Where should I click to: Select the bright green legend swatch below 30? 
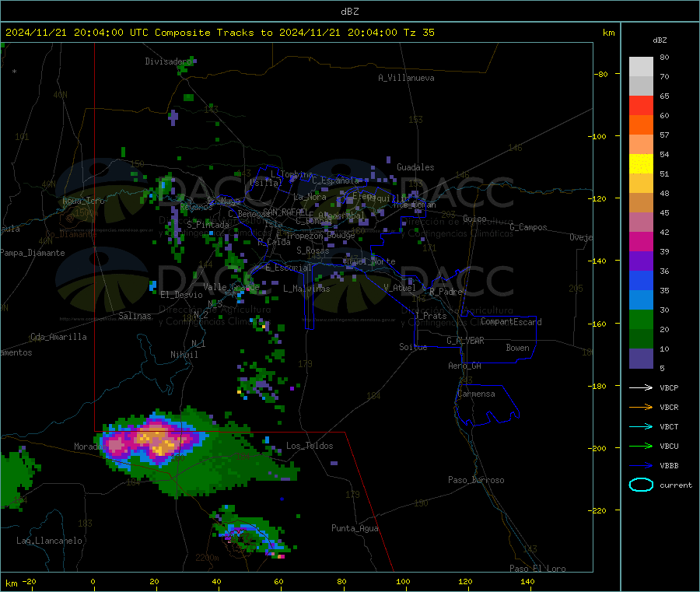[641, 319]
